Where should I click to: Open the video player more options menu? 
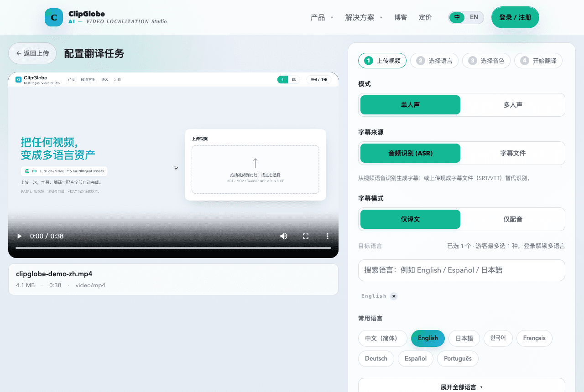(x=327, y=236)
